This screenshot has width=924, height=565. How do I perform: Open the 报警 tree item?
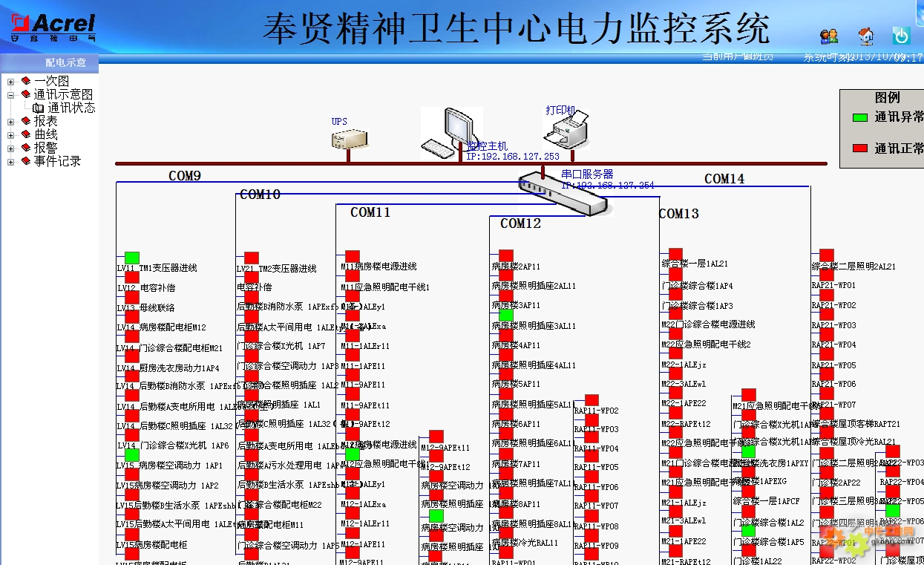pyautogui.click(x=45, y=148)
